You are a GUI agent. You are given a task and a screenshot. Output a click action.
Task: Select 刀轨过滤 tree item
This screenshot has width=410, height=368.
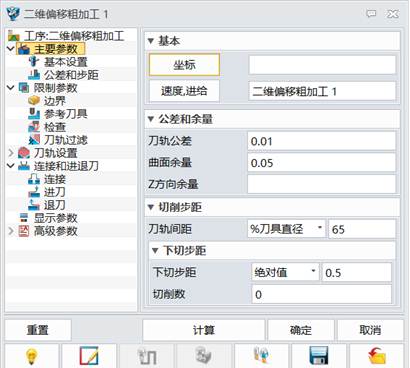pyautogui.click(x=65, y=140)
